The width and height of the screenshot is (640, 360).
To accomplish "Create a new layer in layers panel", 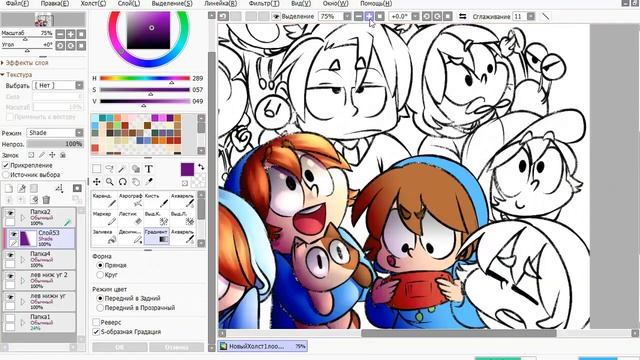I will (x=9, y=188).
